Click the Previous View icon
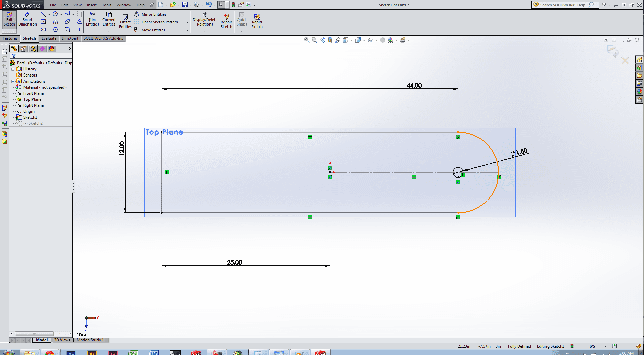The height and width of the screenshot is (355, 644). pos(322,40)
